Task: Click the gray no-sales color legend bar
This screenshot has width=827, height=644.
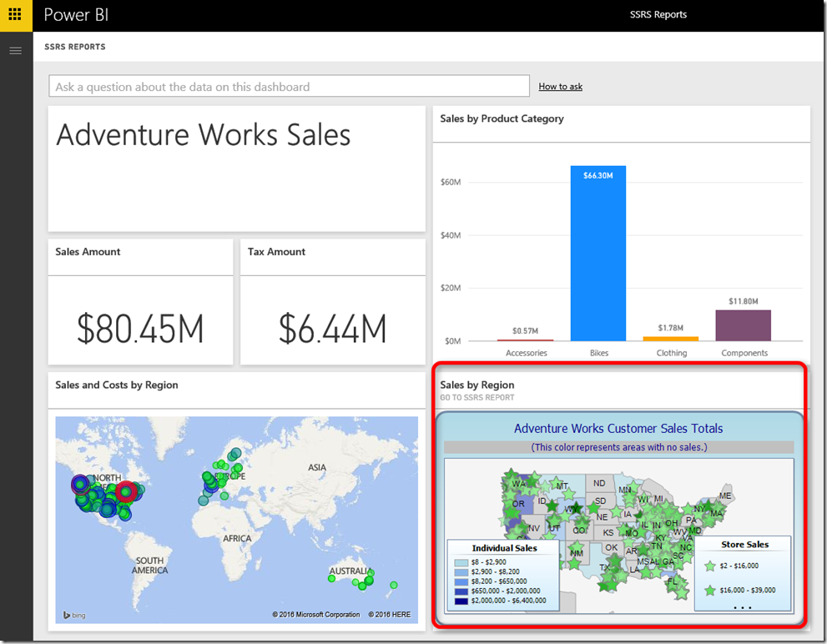Action: click(618, 447)
